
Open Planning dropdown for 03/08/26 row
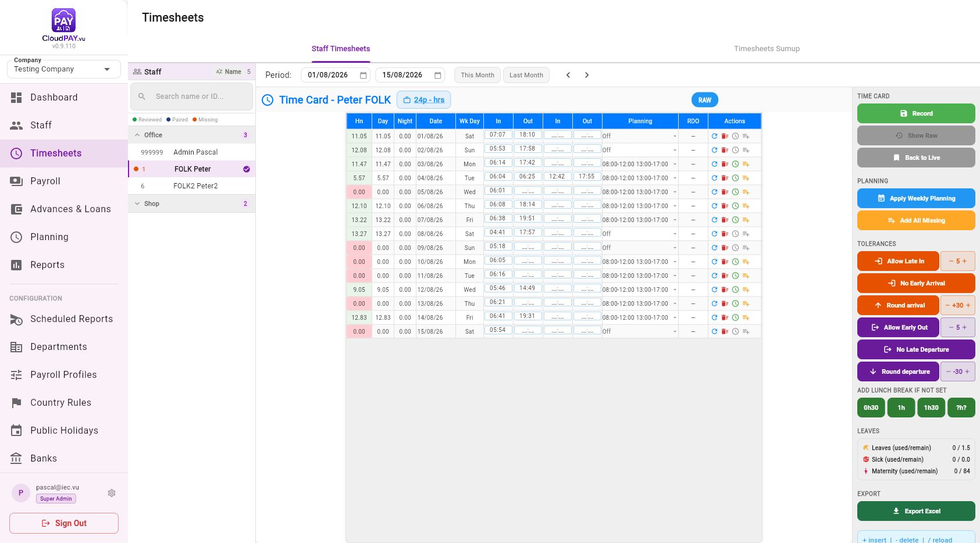point(640,164)
